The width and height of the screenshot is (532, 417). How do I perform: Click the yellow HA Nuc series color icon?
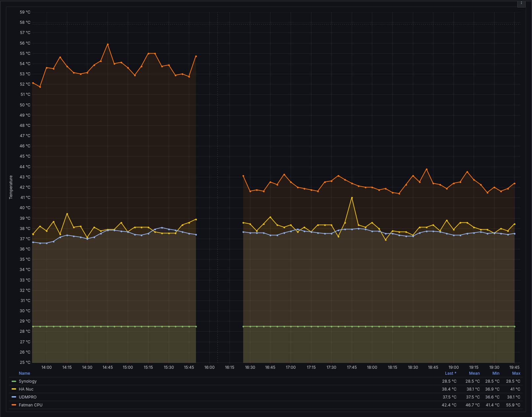point(14,389)
